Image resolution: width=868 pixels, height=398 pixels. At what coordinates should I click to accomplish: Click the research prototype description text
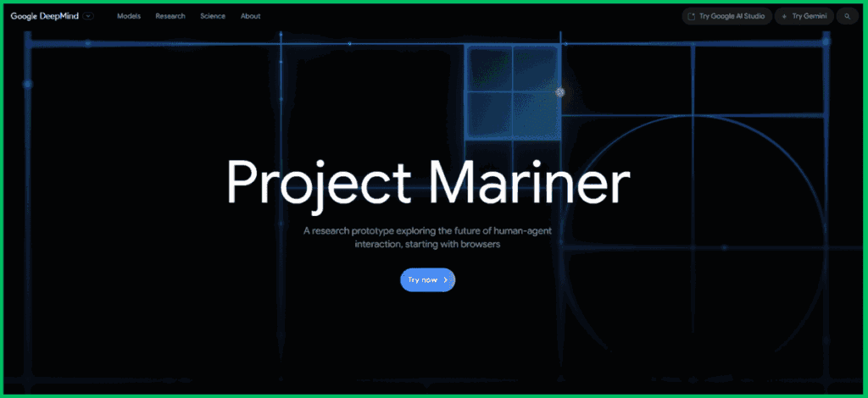(427, 237)
